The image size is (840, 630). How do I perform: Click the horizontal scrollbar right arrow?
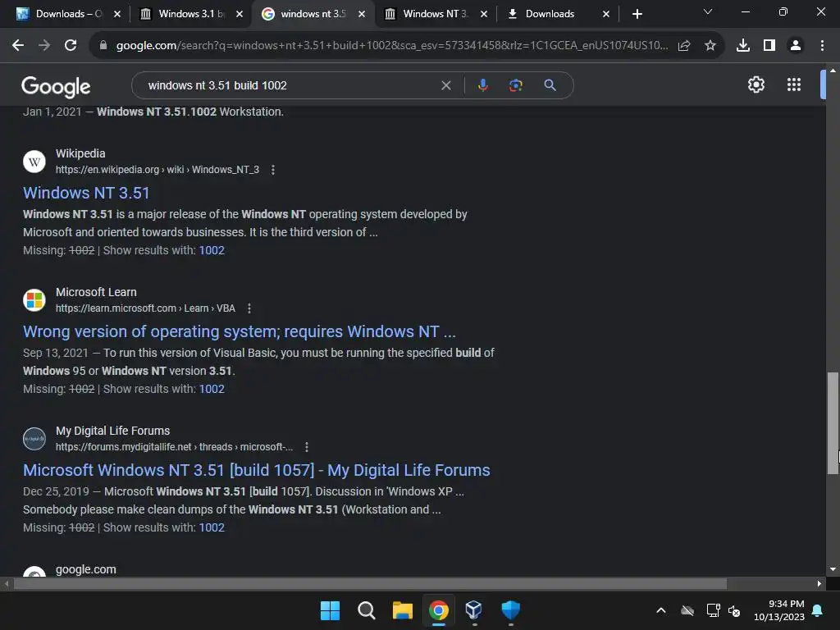[819, 583]
